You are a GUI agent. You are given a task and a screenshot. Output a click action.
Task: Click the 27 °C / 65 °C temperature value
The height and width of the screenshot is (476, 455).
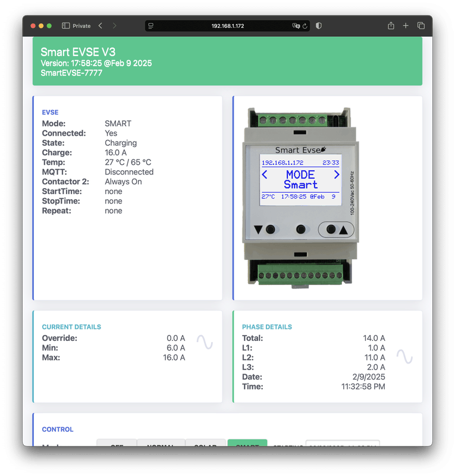coord(128,162)
